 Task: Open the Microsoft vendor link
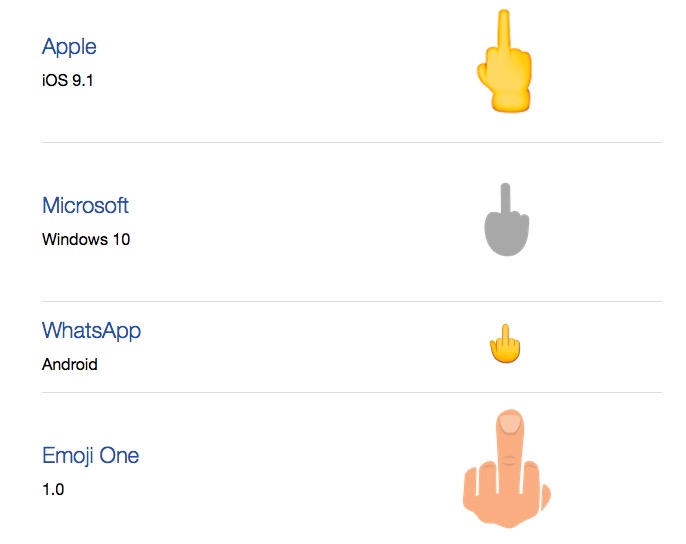tap(85, 205)
